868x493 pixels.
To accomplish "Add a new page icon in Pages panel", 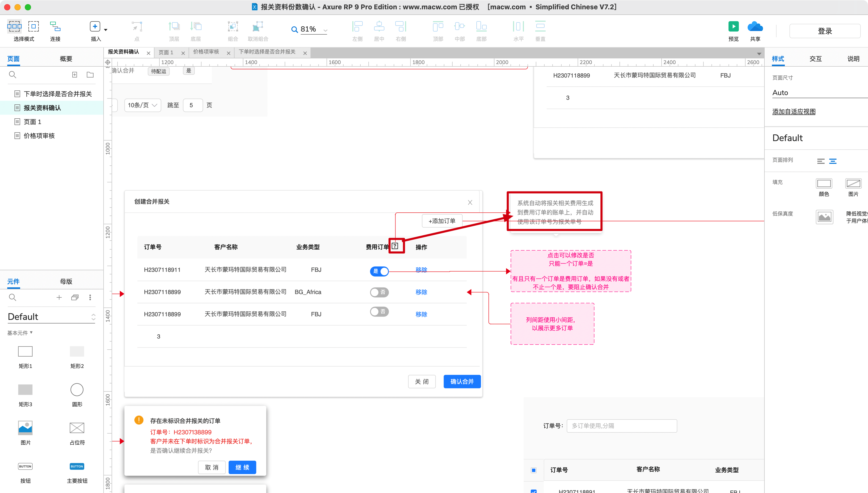I will point(74,74).
